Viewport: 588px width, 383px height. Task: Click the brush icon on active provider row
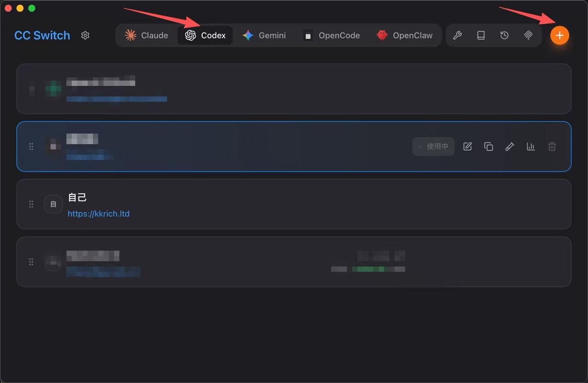[510, 146]
